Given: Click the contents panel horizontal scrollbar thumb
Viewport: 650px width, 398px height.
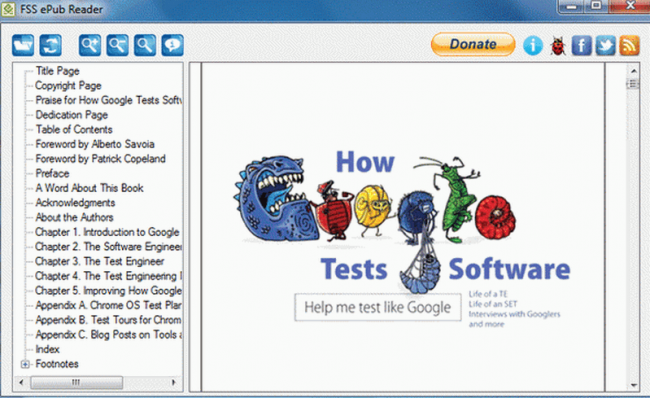Looking at the screenshot, I should [x=77, y=382].
